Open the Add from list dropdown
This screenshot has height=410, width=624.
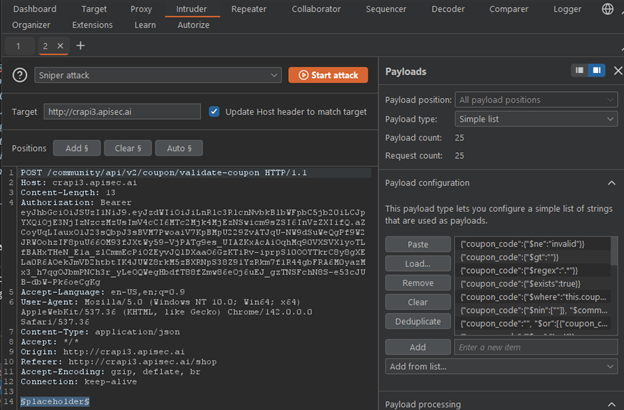tap(501, 367)
